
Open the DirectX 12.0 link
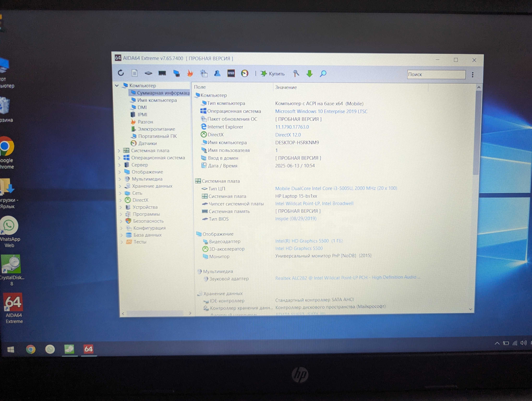tap(288, 135)
